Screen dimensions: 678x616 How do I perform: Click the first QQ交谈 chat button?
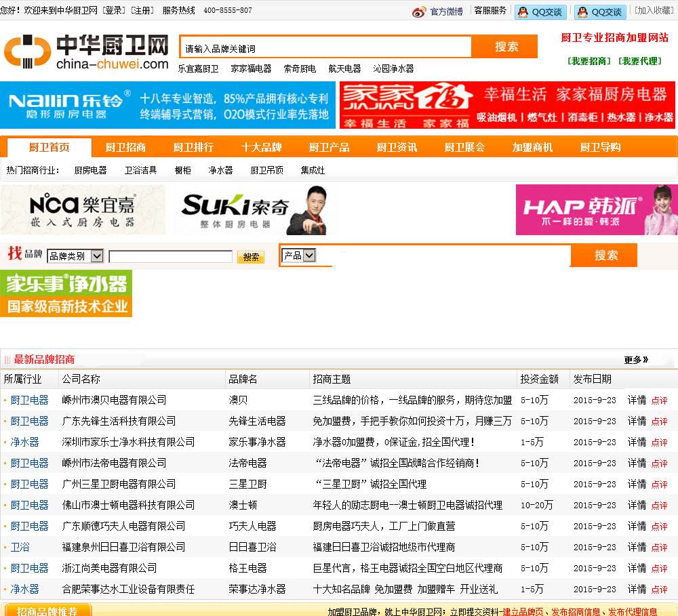click(540, 12)
